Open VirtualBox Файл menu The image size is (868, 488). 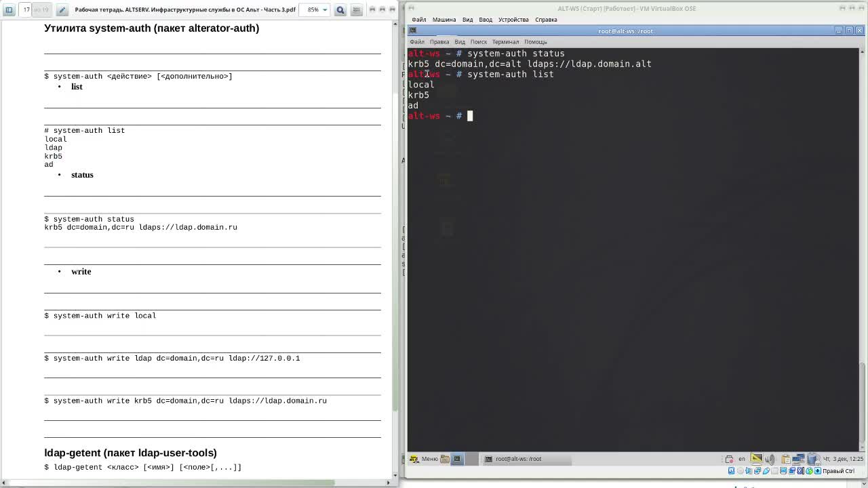(x=418, y=20)
